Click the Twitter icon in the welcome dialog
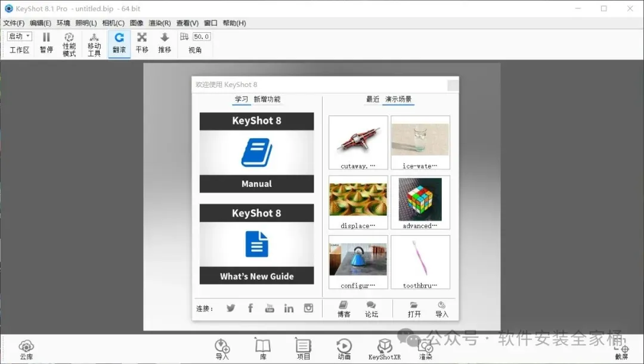The image size is (644, 364). [x=231, y=308]
